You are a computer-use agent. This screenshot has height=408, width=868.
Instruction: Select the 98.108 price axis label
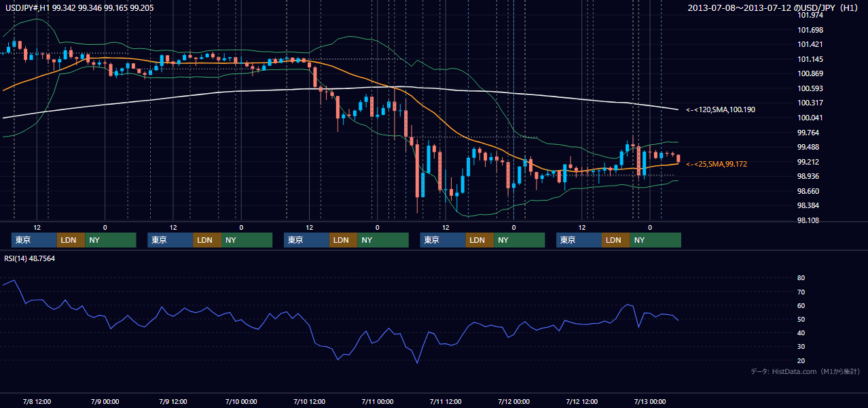[x=808, y=220]
